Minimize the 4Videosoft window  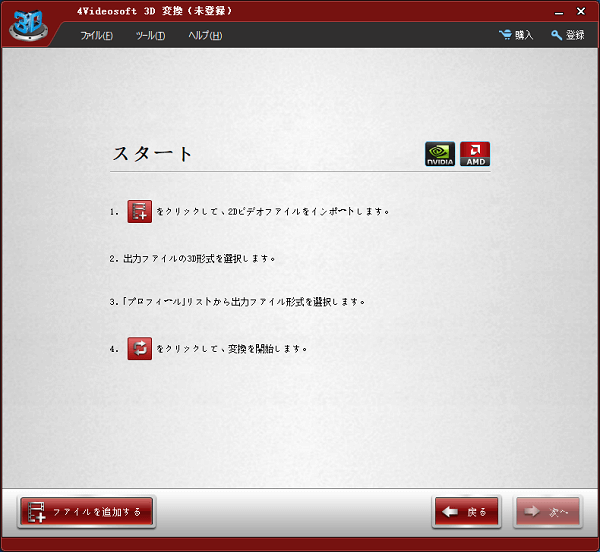point(559,12)
